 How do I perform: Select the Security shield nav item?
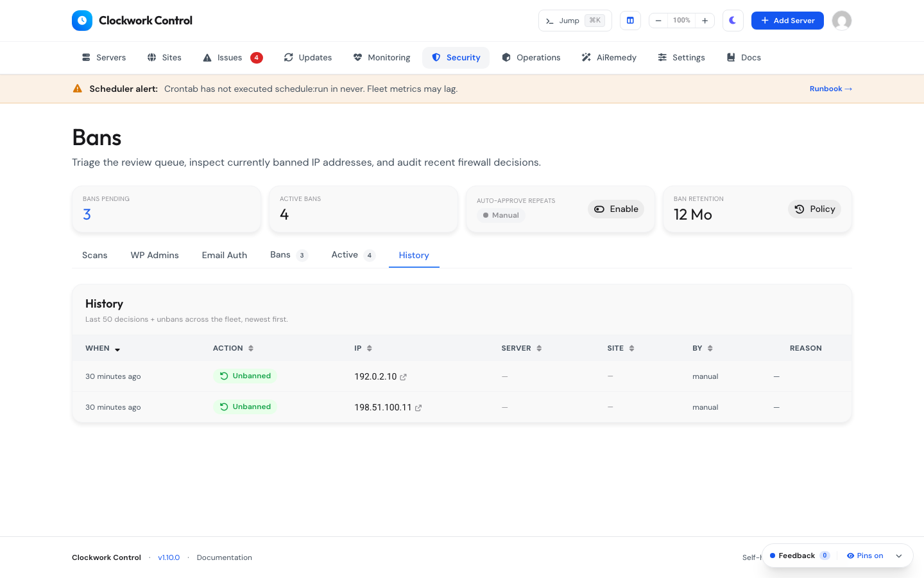[x=456, y=58]
